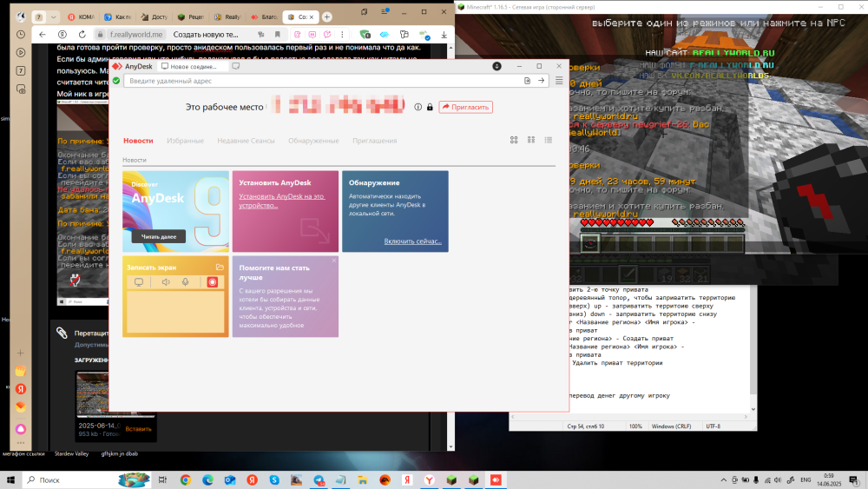
Task: Open Windows Start menu
Action: pyautogui.click(x=10, y=479)
